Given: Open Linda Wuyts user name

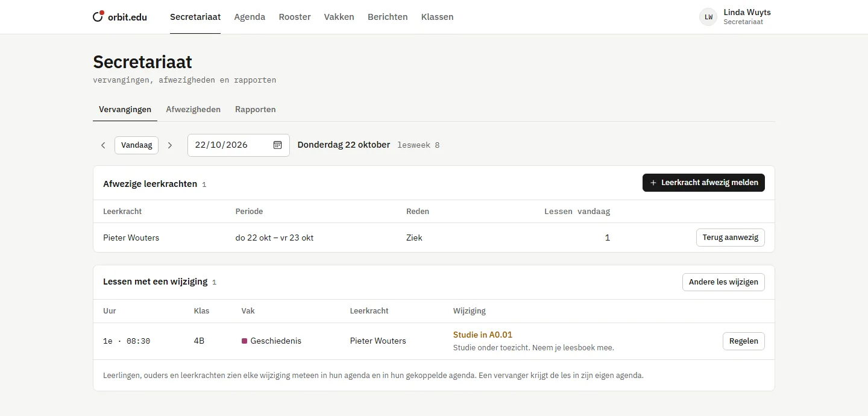Looking at the screenshot, I should [747, 12].
